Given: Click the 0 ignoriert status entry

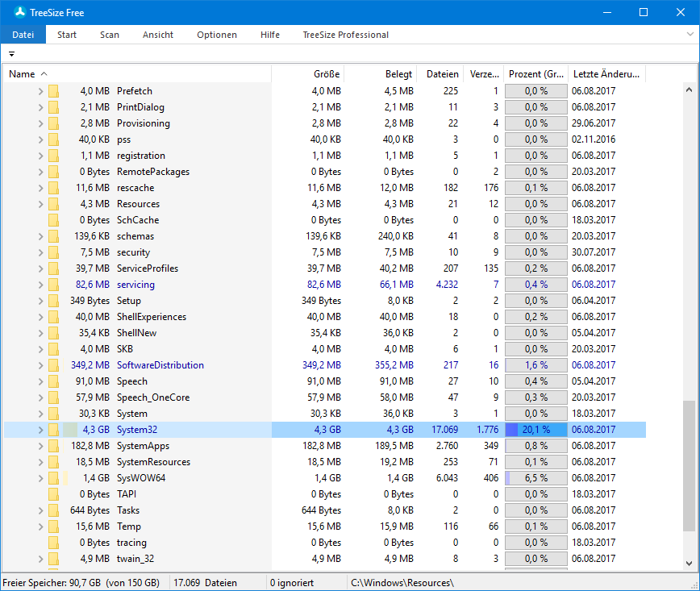Looking at the screenshot, I should pyautogui.click(x=291, y=583).
